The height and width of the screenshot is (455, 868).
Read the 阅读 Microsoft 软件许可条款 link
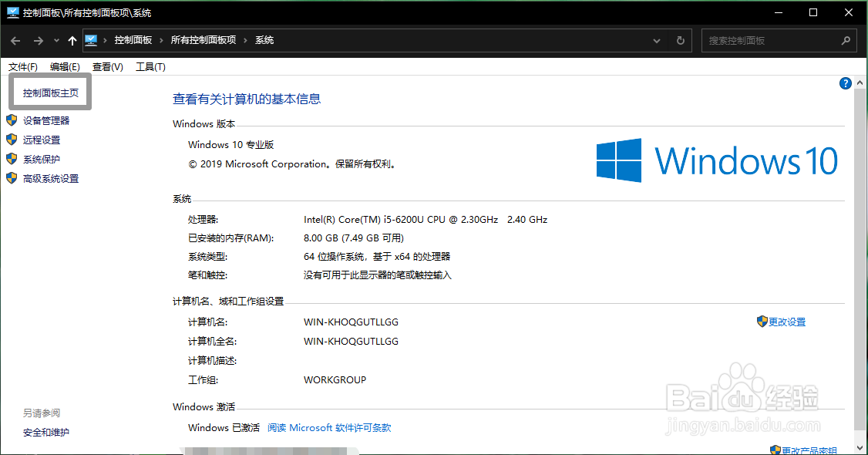click(329, 427)
